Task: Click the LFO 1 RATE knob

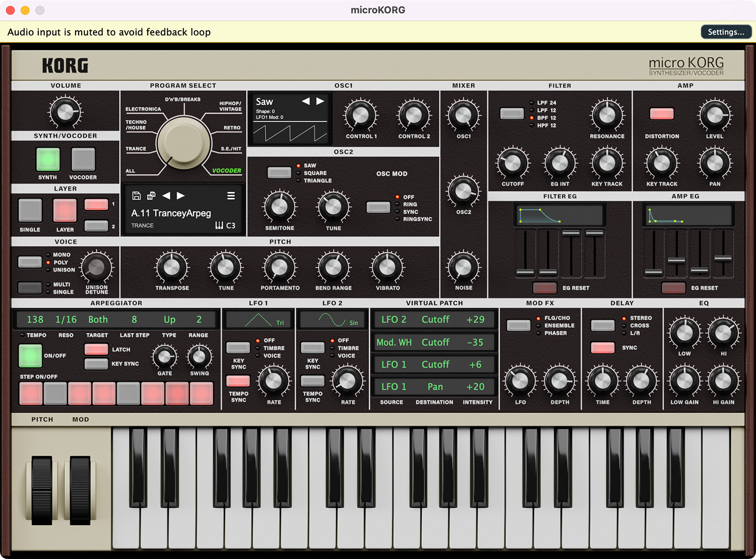Action: coord(274,382)
